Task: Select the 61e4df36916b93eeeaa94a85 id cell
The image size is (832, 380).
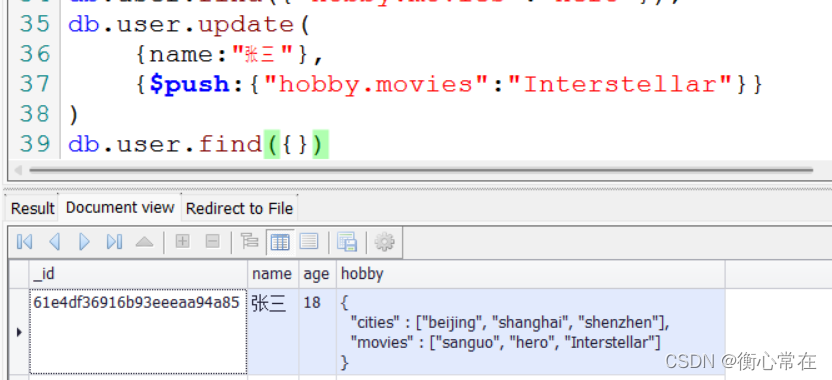Action: [x=138, y=332]
